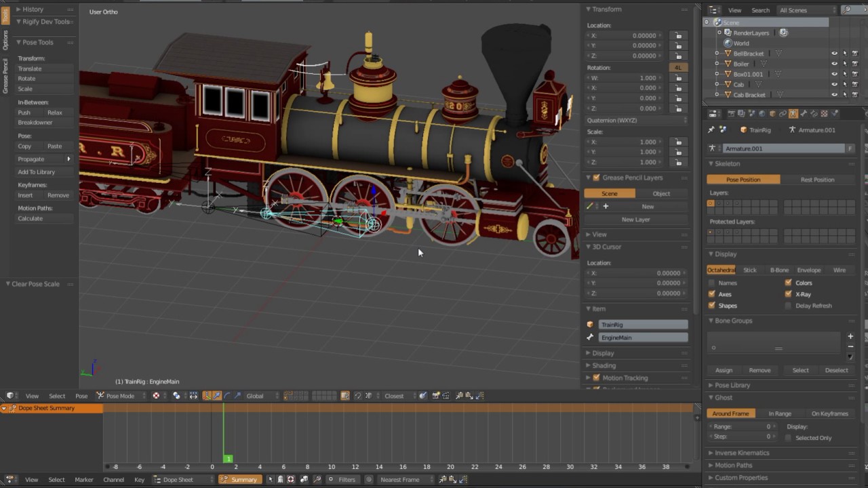Click the plus icon beside Bone Groups list
Screen dimensions: 868x488
click(x=850, y=336)
